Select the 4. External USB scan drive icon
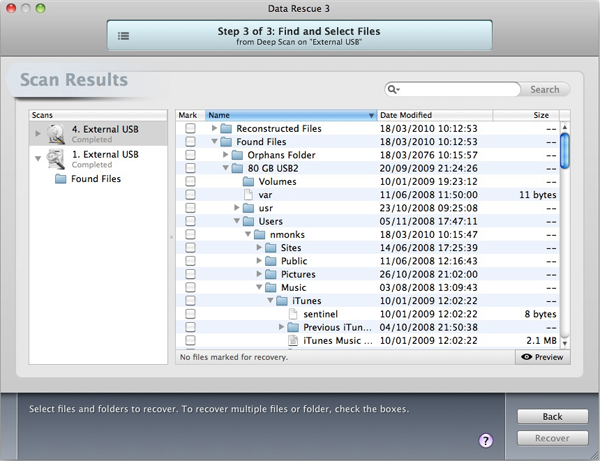Image resolution: width=600 pixels, height=461 pixels. [x=57, y=132]
